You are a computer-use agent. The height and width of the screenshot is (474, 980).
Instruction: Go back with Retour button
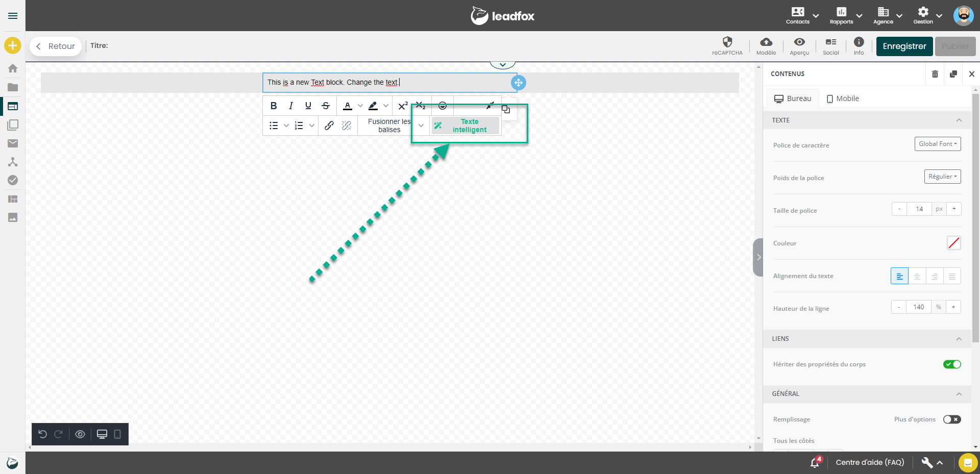(x=56, y=46)
